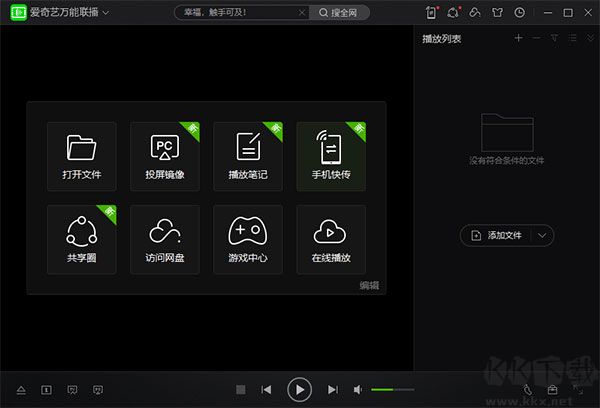Image resolution: width=600 pixels, height=408 pixels.
Task: Click the playlist filter icon
Action: tap(554, 38)
